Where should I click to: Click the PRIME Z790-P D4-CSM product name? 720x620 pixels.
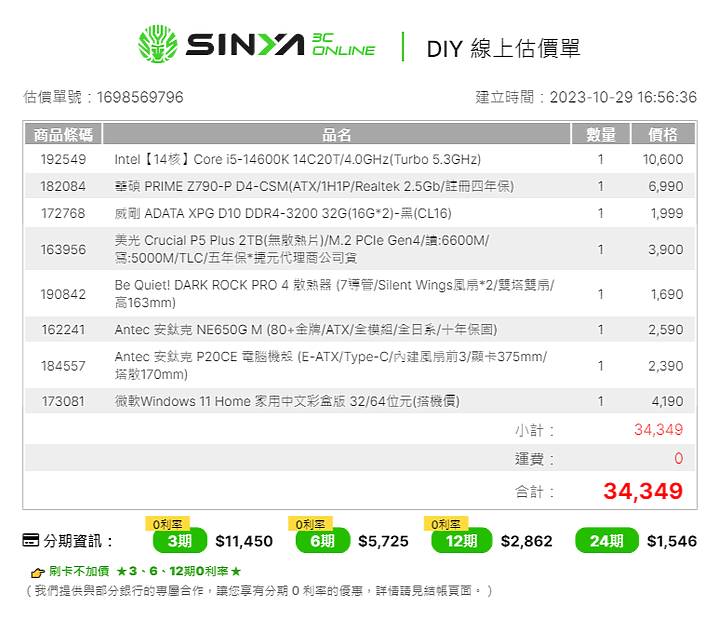[x=314, y=186]
